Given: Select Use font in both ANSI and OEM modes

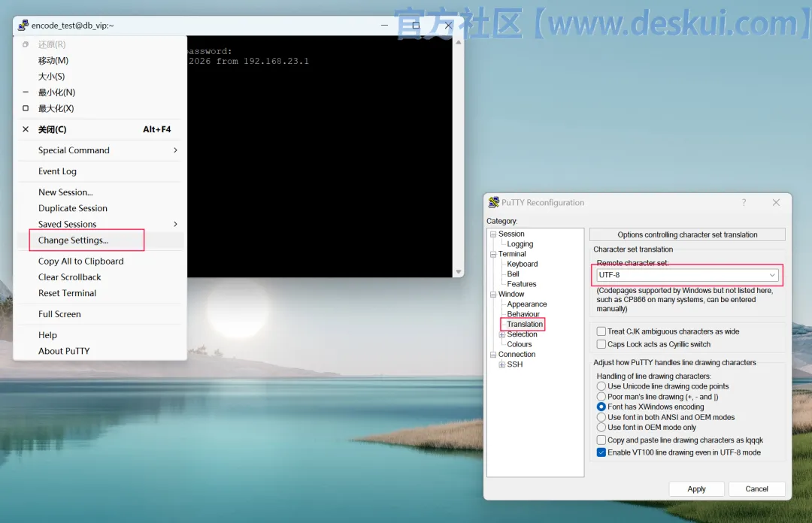Looking at the screenshot, I should coord(601,417).
